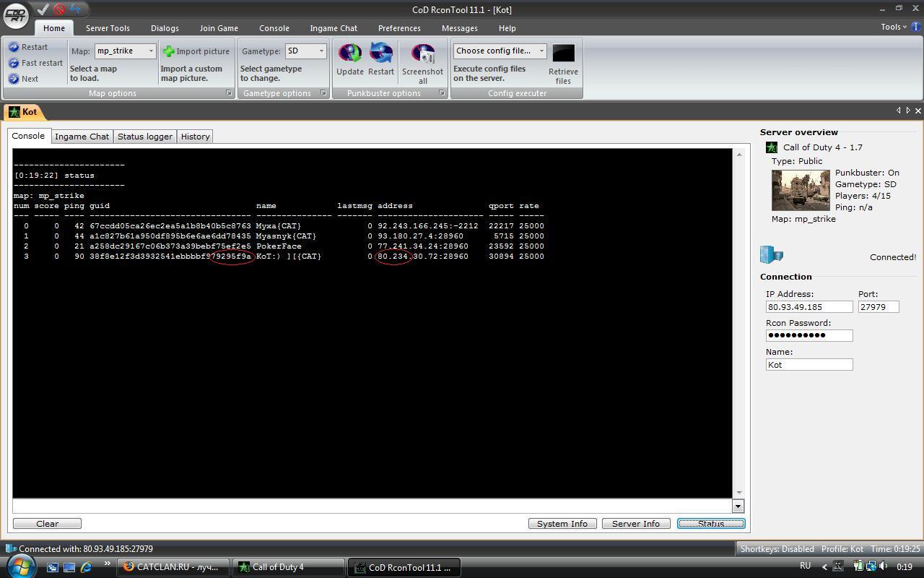
Task: Click the blue info icon at top right
Action: (x=916, y=27)
